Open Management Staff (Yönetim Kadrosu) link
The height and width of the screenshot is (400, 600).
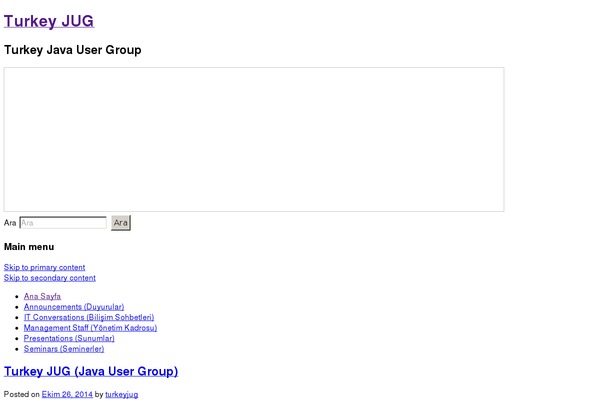point(90,328)
